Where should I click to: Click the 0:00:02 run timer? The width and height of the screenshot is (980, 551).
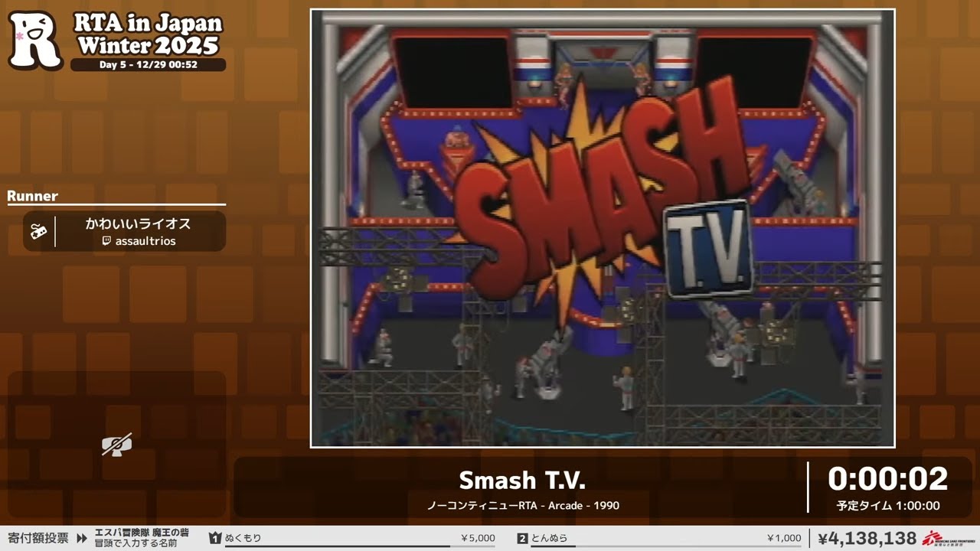tap(887, 479)
